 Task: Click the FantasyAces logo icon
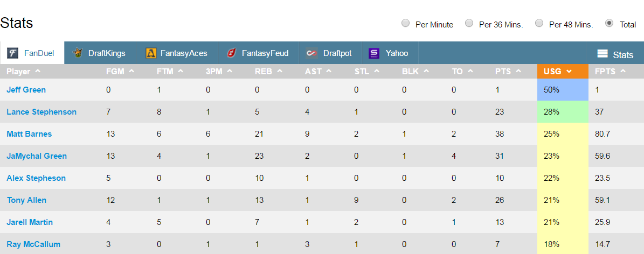[x=151, y=53]
